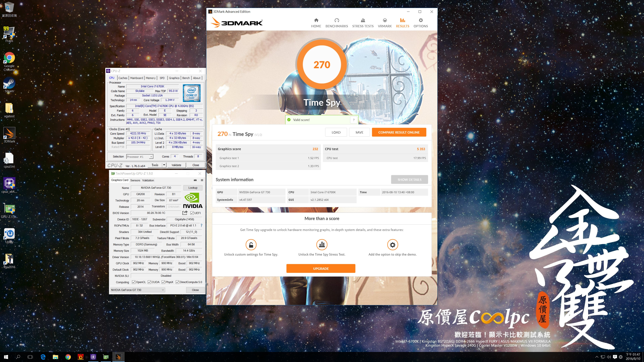Click the 3DMark logo in header
Image resolution: width=644 pixels, height=362 pixels.
click(236, 22)
